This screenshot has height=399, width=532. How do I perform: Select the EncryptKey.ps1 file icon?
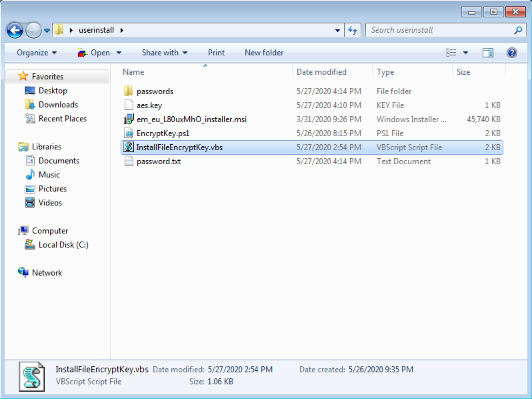(129, 133)
